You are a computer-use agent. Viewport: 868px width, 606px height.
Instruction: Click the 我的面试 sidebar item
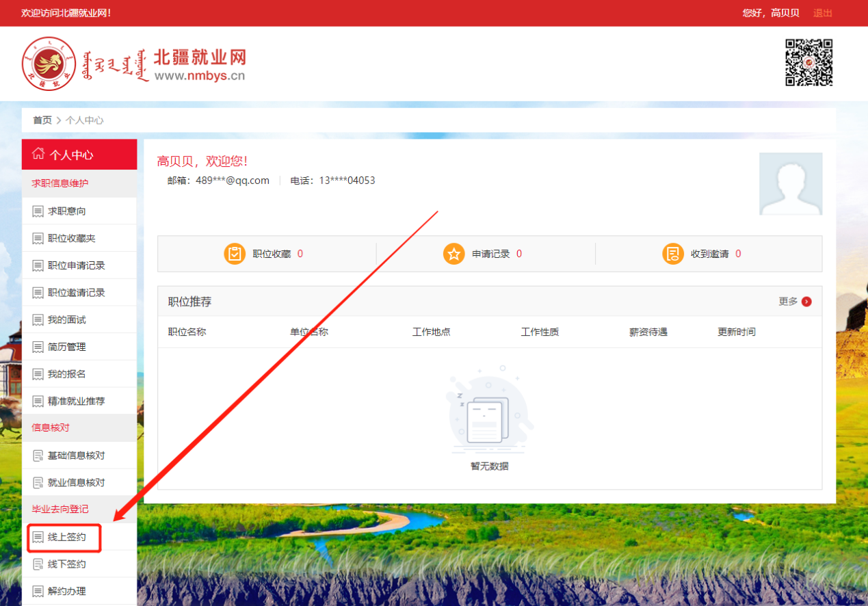[67, 320]
